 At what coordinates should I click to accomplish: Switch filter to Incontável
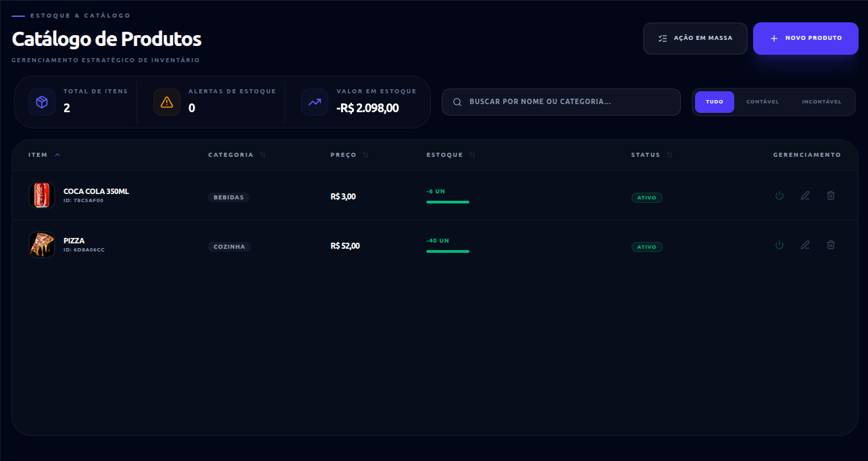(x=821, y=102)
